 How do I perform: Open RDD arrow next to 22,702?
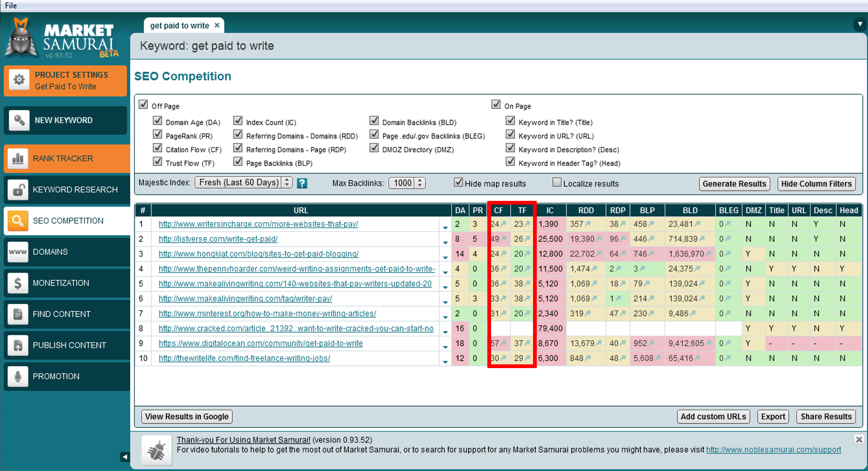(x=599, y=254)
